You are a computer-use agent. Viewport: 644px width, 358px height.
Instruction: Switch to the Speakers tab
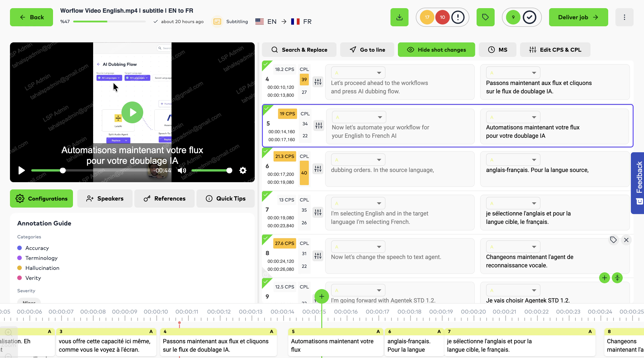tap(105, 198)
